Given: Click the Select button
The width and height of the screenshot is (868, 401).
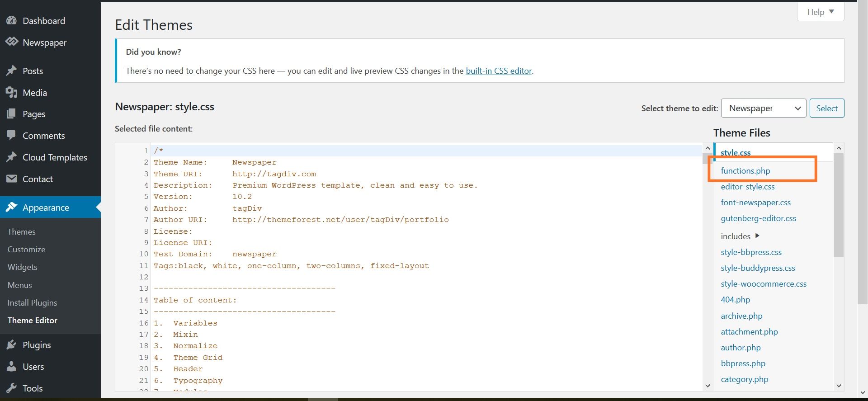Looking at the screenshot, I should (826, 108).
